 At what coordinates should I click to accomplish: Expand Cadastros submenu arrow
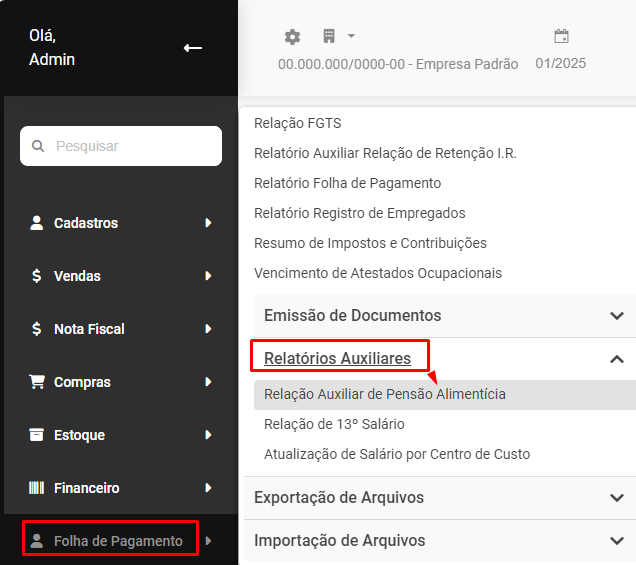tap(208, 223)
